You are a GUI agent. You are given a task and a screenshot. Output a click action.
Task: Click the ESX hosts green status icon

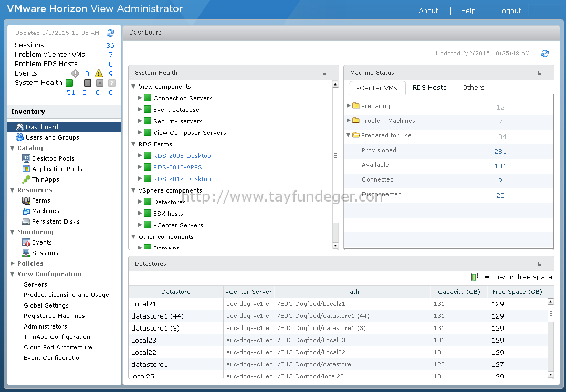point(147,213)
